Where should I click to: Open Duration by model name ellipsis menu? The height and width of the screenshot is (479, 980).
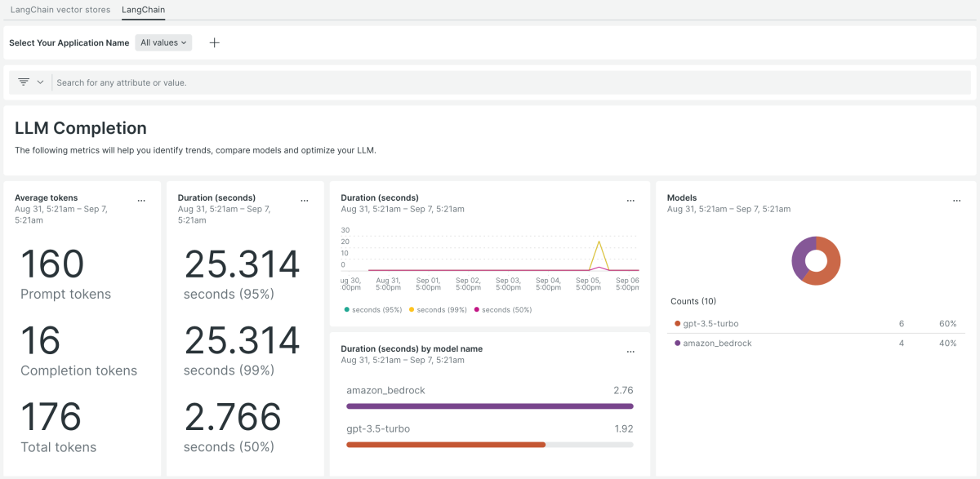click(630, 352)
